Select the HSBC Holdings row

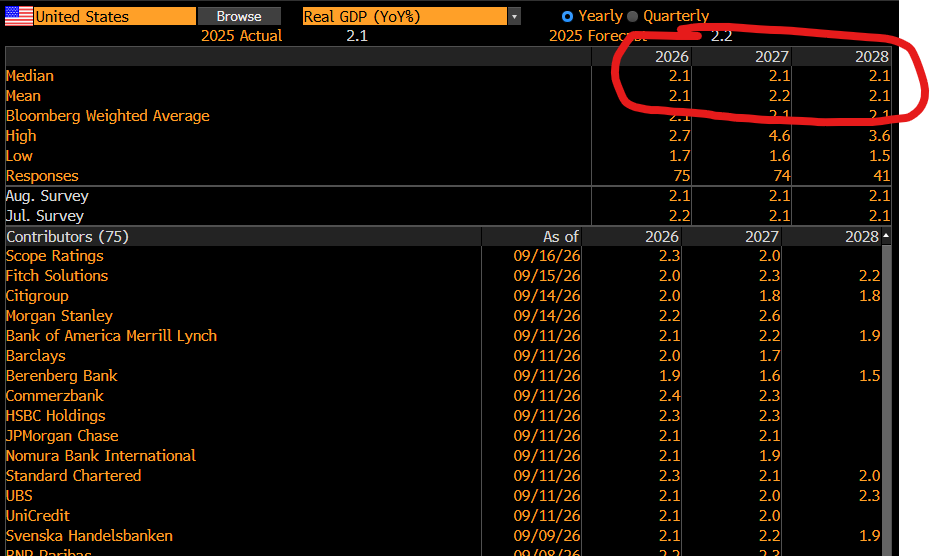(443, 416)
